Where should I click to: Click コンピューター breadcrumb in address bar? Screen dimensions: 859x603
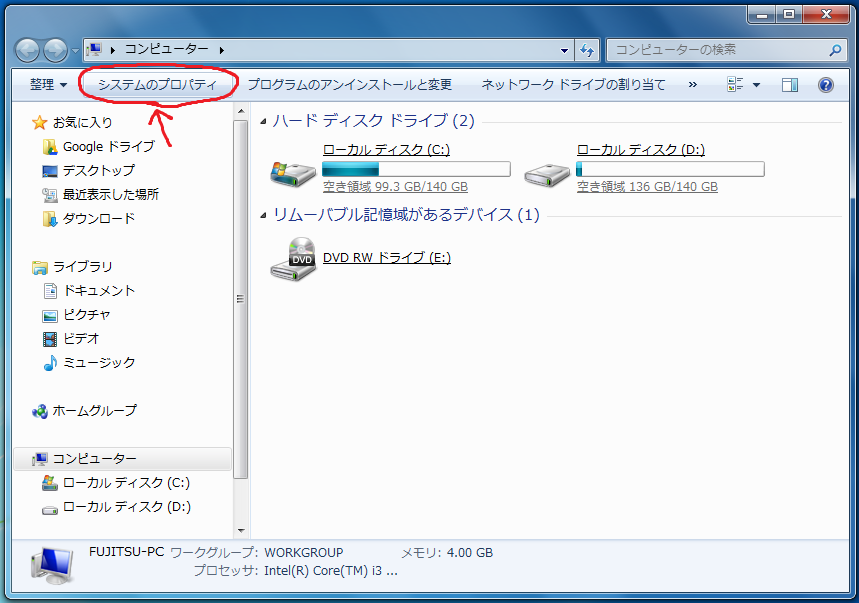tap(167, 49)
